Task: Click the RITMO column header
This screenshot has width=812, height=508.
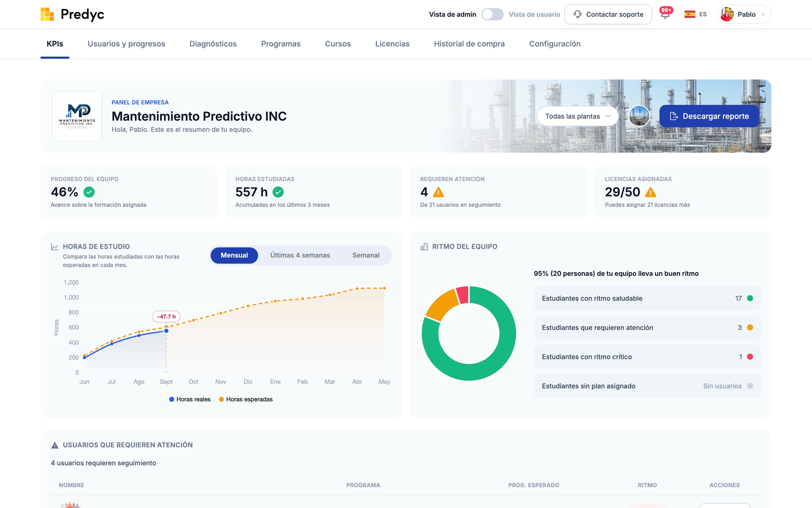Action: [647, 485]
